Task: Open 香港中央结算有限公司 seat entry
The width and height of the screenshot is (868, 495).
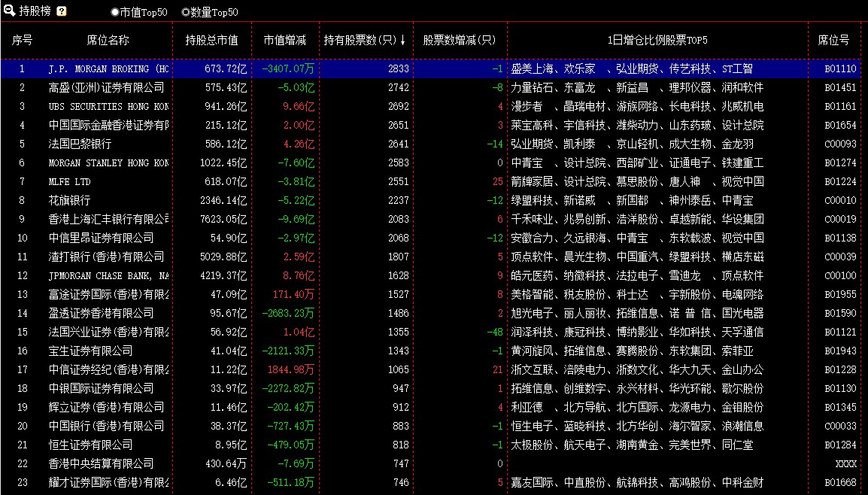Action: (101, 463)
